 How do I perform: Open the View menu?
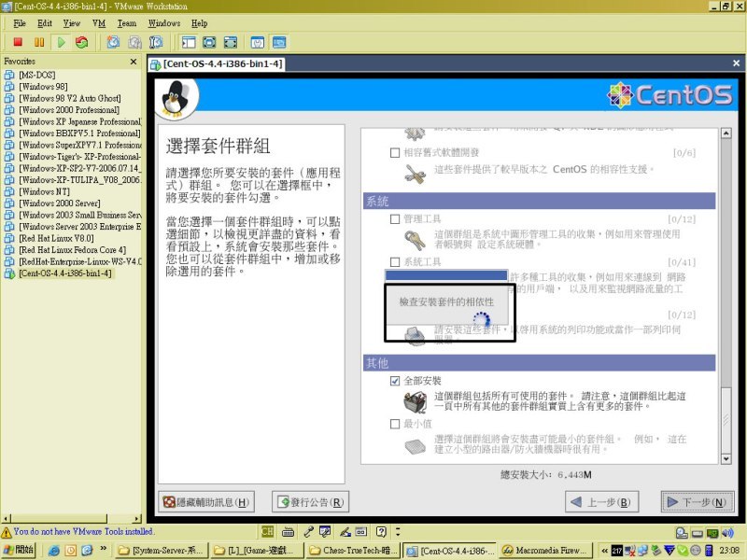[72, 22]
